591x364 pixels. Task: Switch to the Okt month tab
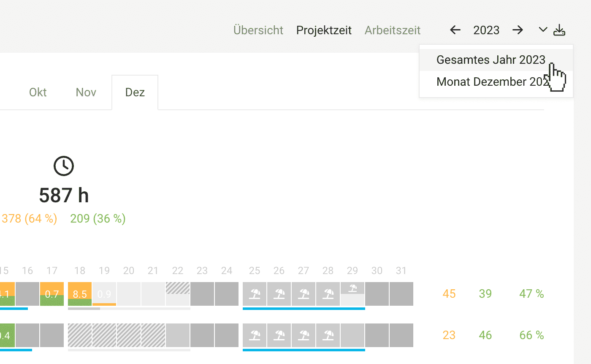pos(38,92)
